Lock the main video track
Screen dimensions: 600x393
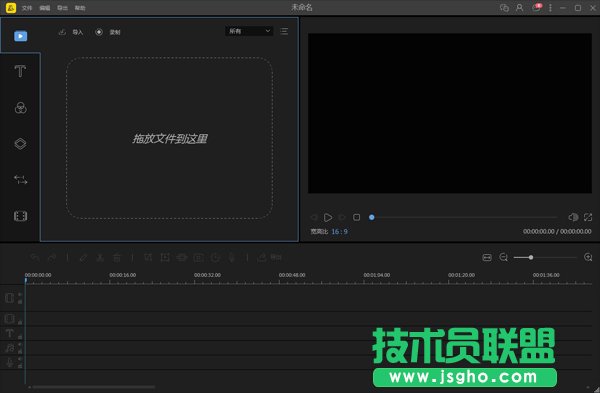pyautogui.click(x=20, y=302)
